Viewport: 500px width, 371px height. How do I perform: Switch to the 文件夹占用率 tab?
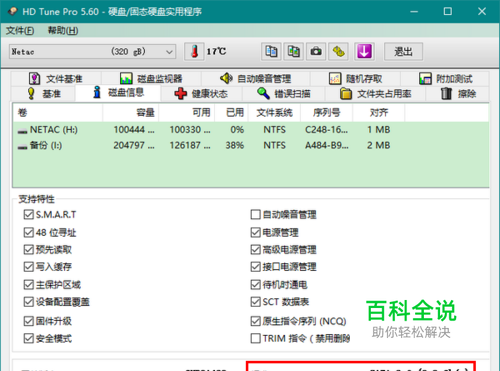[x=375, y=94]
